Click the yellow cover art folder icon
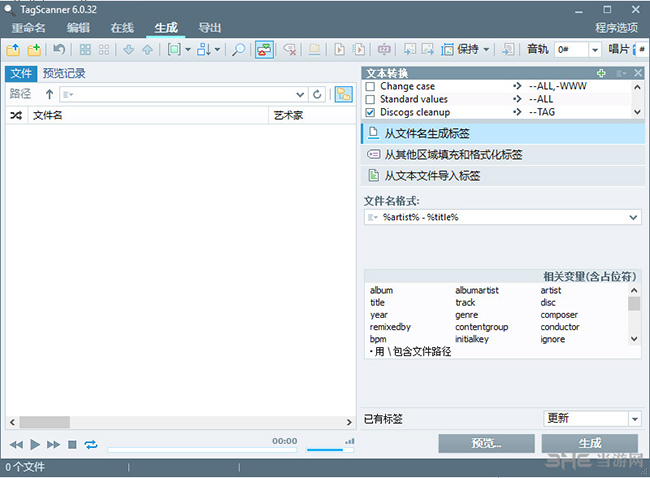The image size is (650, 478). (314, 50)
